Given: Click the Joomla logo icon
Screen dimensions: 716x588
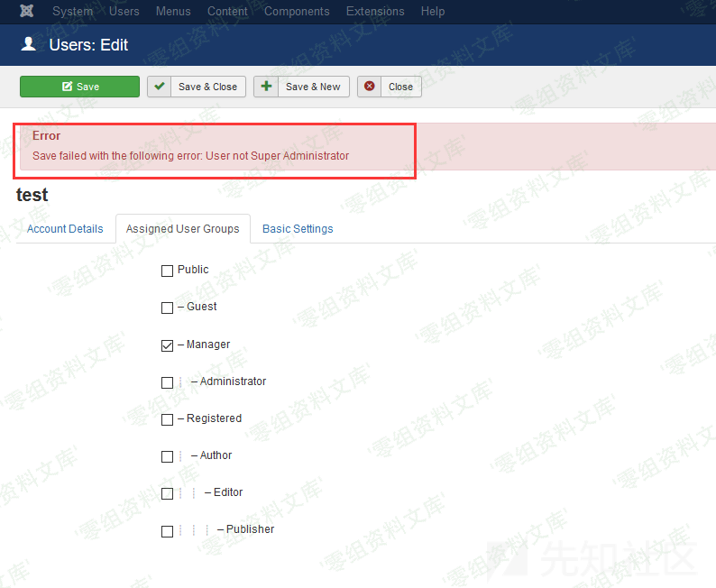Looking at the screenshot, I should click(x=27, y=12).
